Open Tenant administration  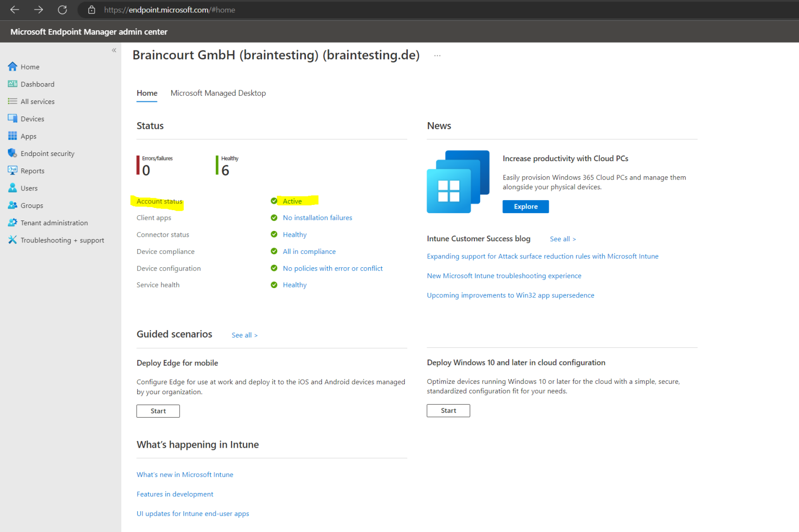point(54,223)
